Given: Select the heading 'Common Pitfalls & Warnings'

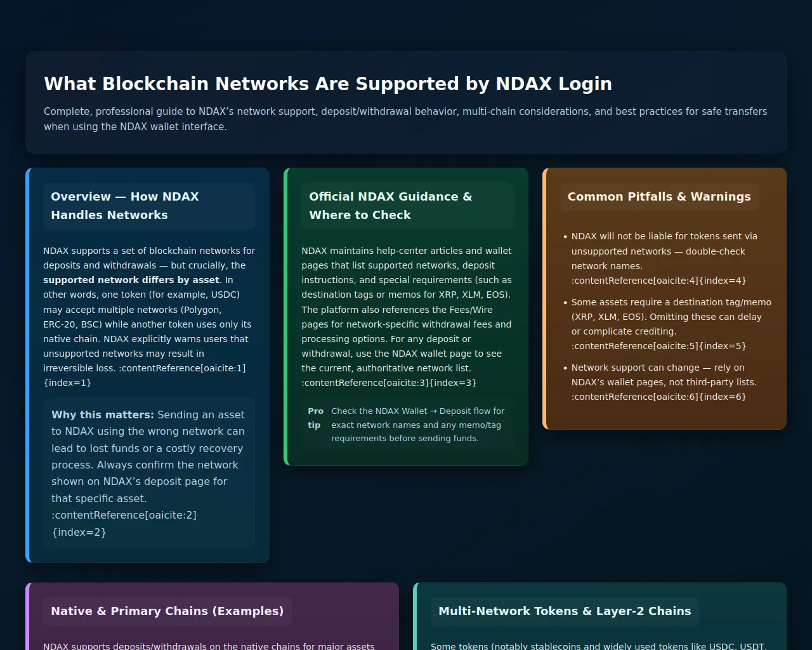Looking at the screenshot, I should coord(659,197).
